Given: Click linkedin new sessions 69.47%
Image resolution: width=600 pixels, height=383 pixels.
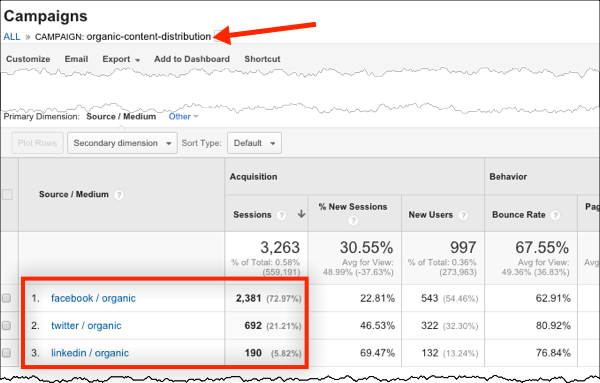Looking at the screenshot, I should [377, 353].
